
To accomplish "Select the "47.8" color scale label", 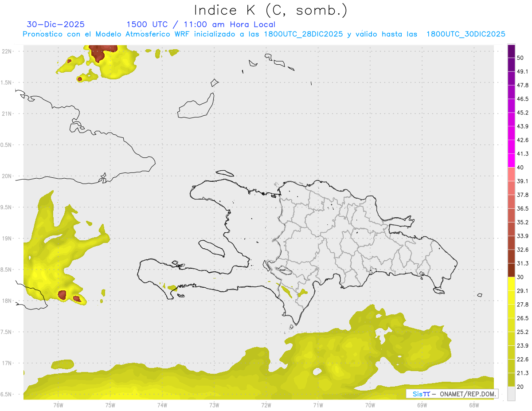I will [x=523, y=85].
